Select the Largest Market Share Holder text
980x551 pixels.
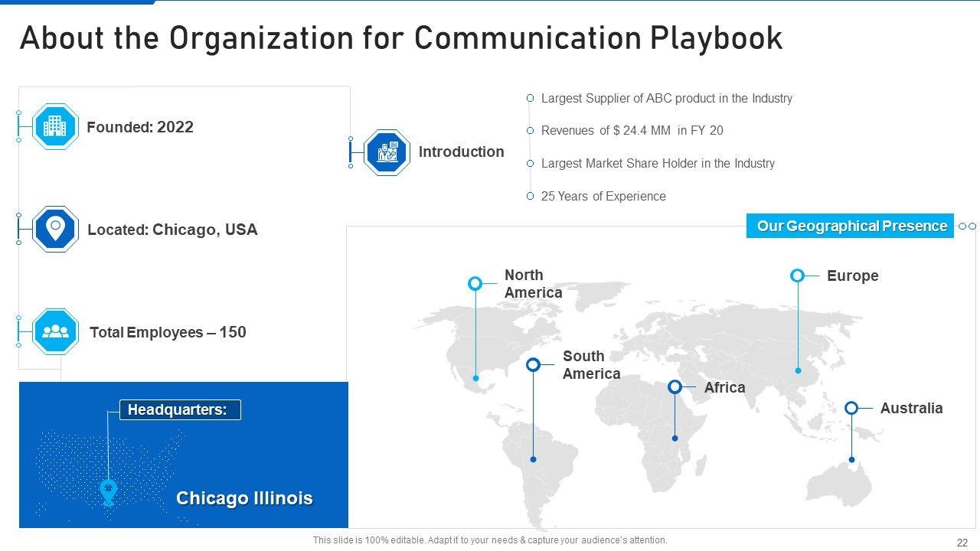coord(657,164)
